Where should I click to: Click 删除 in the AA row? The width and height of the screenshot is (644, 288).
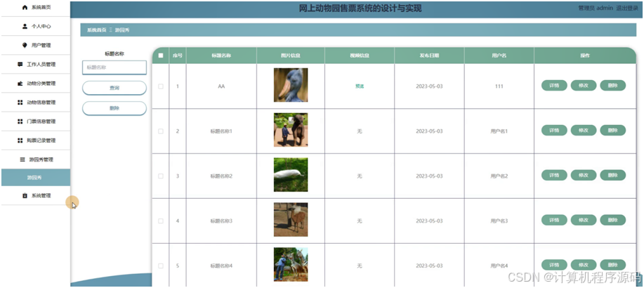(613, 86)
